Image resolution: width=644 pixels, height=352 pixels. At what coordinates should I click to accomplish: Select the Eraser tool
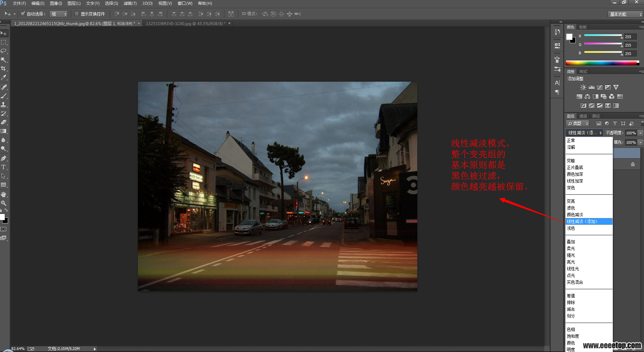4,122
